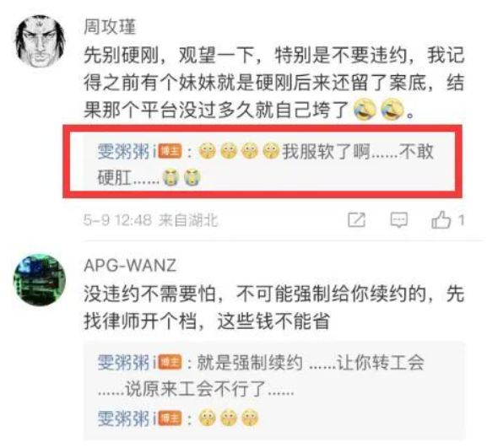Open 周玫瑾 username profile
487x448 pixels.
[110, 26]
